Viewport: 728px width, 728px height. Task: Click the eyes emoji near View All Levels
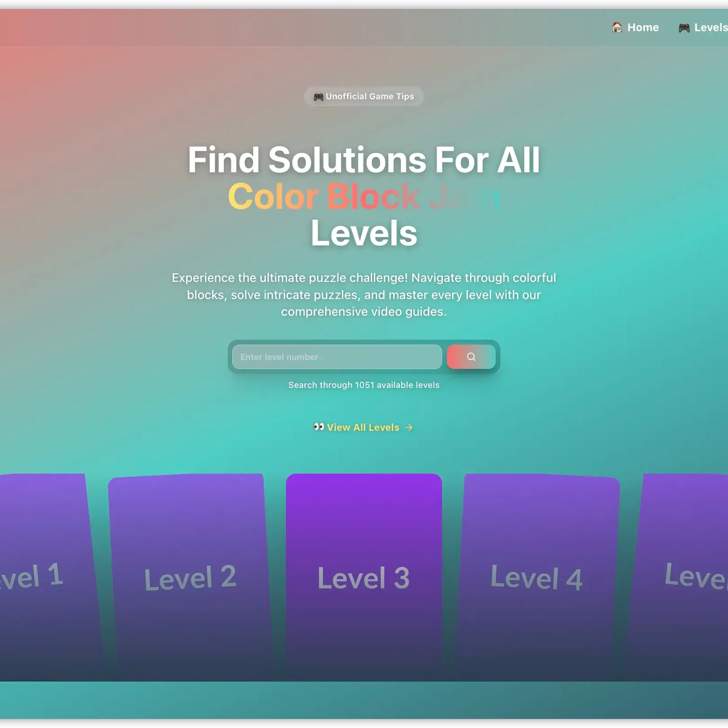(x=319, y=427)
